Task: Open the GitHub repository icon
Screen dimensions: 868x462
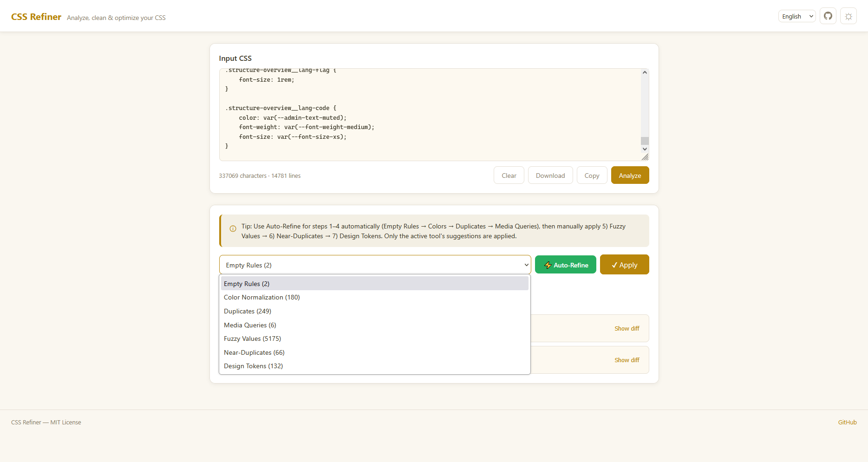Action: [828, 16]
